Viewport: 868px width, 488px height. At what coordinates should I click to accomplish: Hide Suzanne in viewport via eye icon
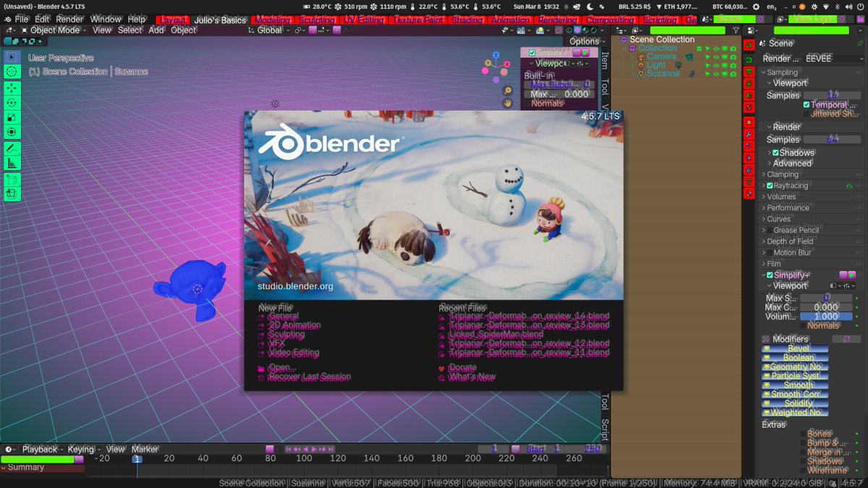tap(716, 74)
